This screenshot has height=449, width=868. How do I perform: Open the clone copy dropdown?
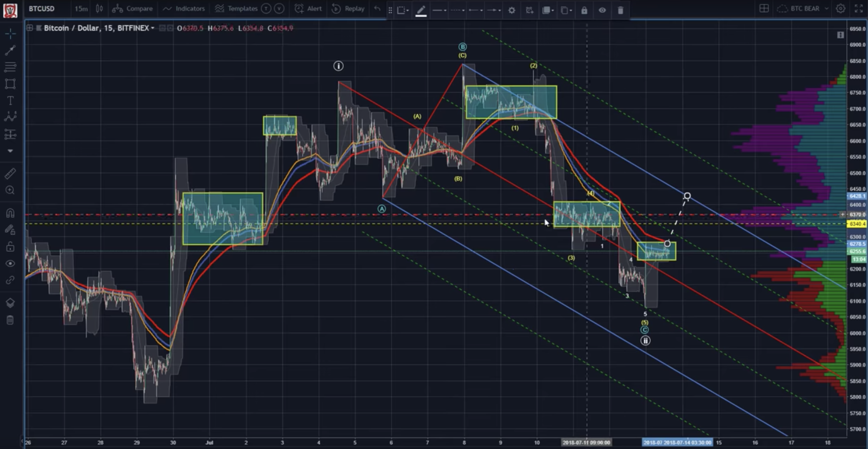click(566, 10)
